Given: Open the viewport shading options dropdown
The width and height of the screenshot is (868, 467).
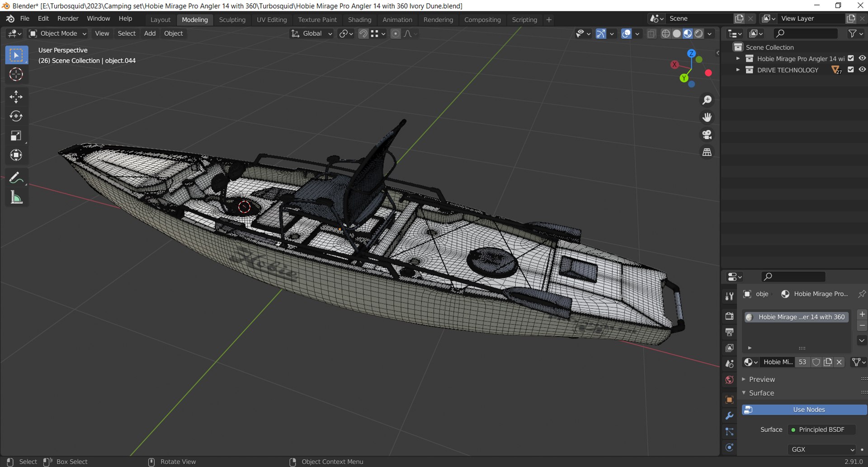Looking at the screenshot, I should pos(710,33).
